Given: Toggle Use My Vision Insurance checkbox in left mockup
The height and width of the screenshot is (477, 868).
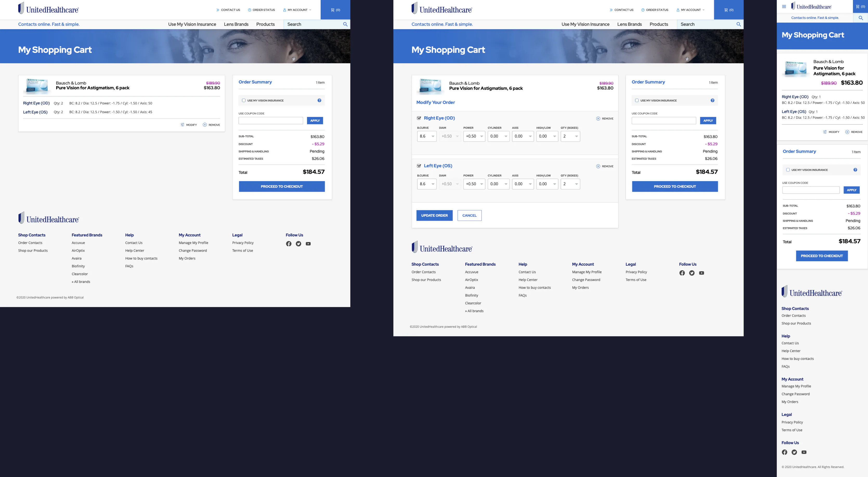Looking at the screenshot, I should click(x=244, y=100).
